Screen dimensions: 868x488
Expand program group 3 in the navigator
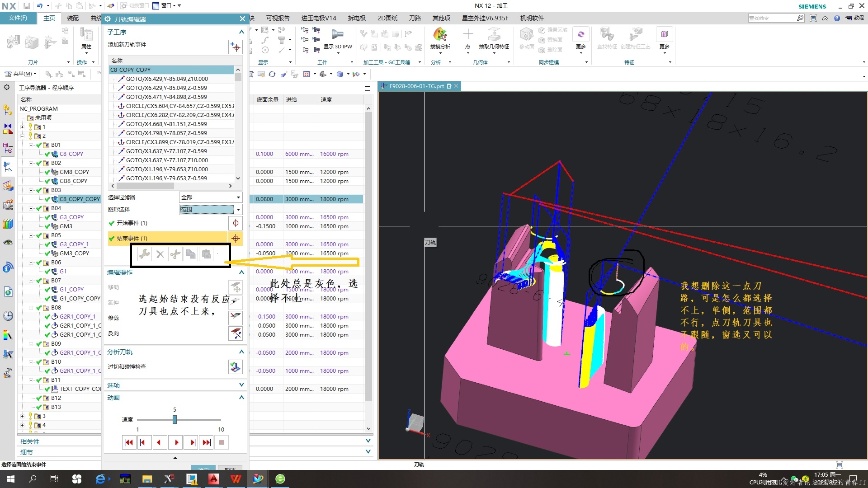click(23, 416)
